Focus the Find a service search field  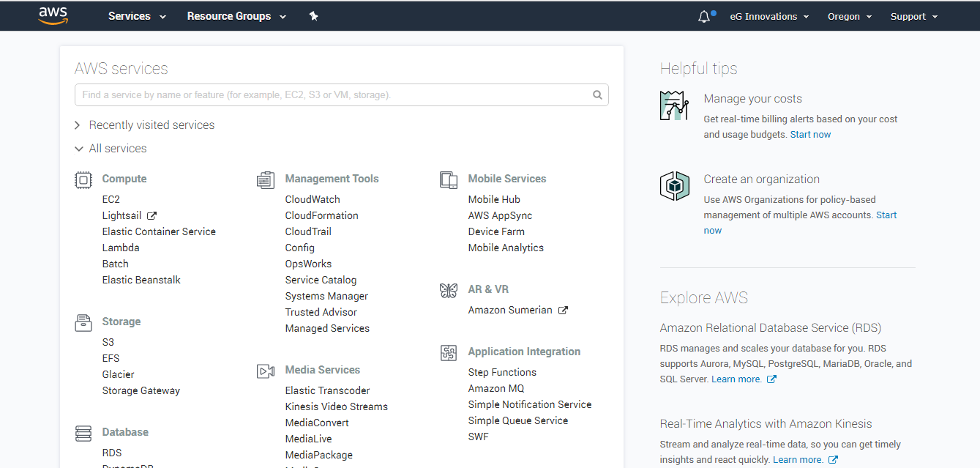[342, 95]
